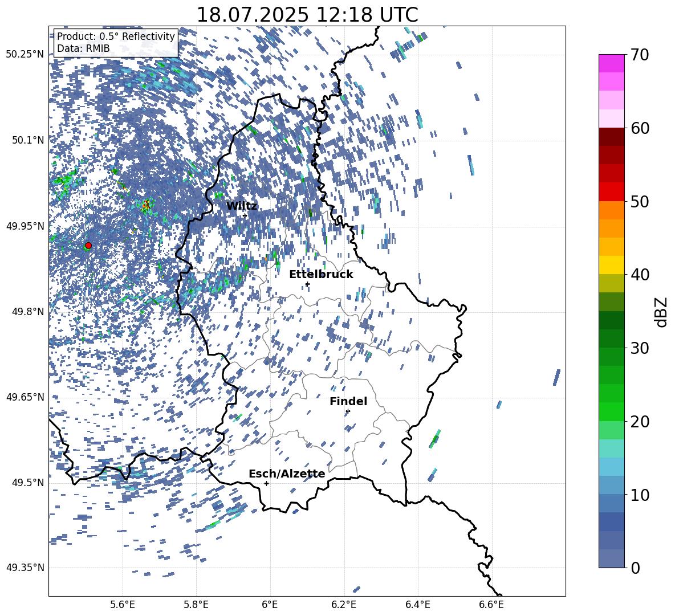The width and height of the screenshot is (675, 616).
Task: Click the 5.6°E longitude label
Action: point(123,605)
